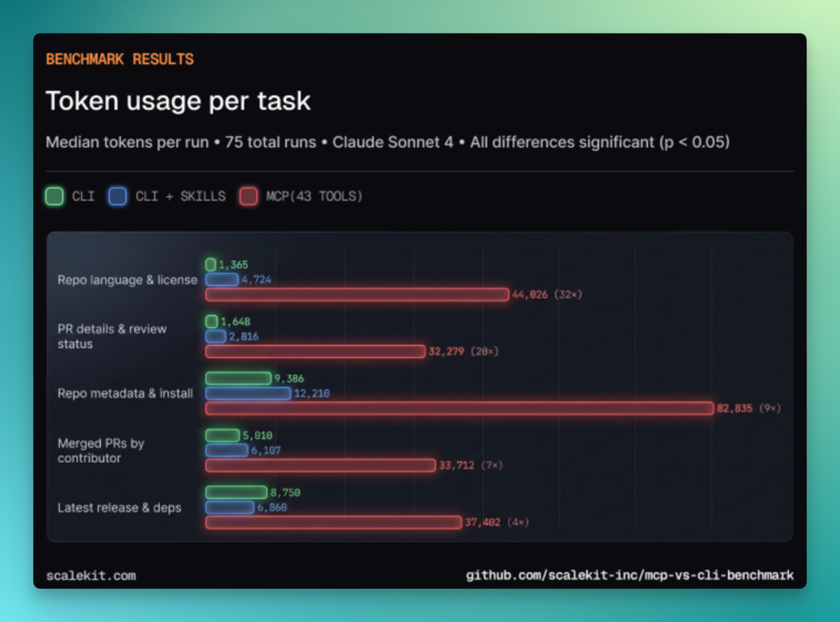
Task: Click the Latest release & deps label
Action: point(119,508)
